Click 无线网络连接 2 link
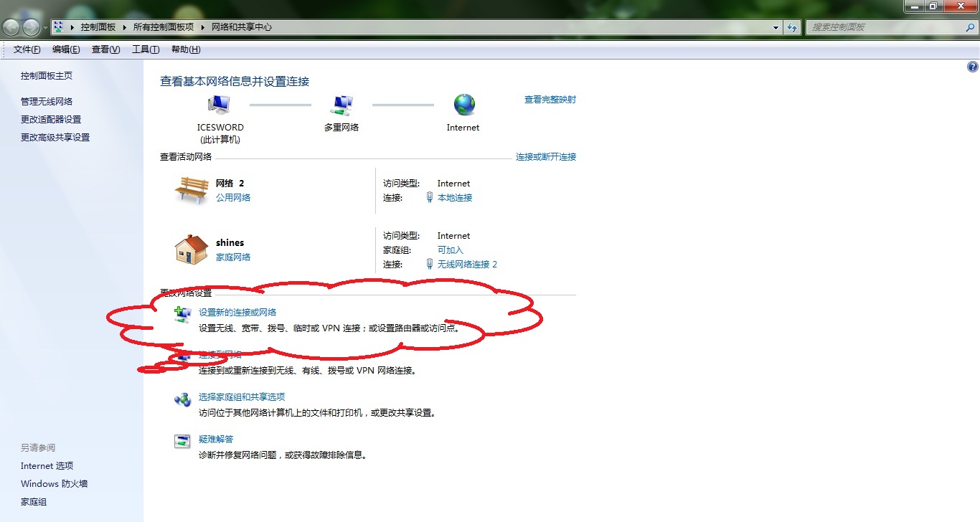The width and height of the screenshot is (980, 522). (466, 264)
